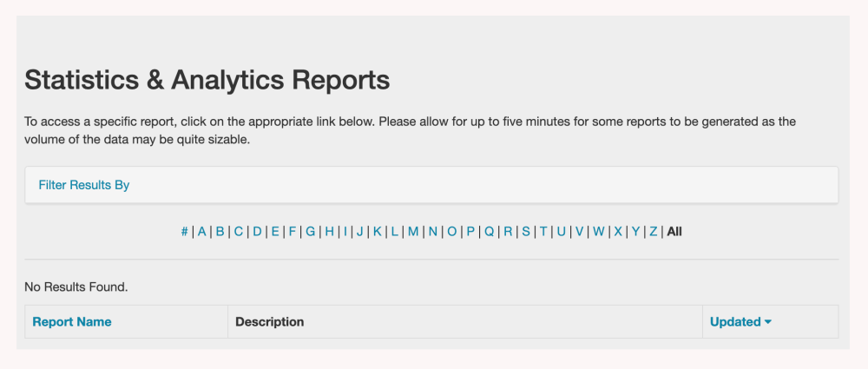
Task: Filter reports starting with letter A
Action: click(202, 232)
